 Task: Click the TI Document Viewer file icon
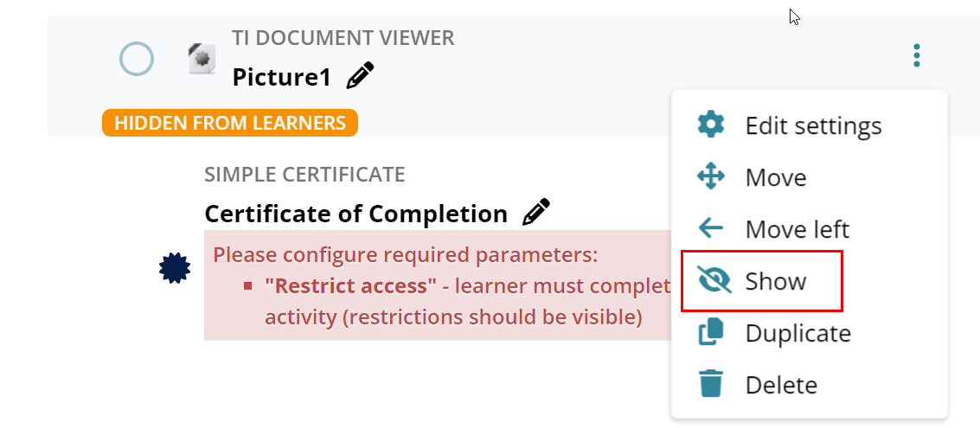click(x=202, y=59)
